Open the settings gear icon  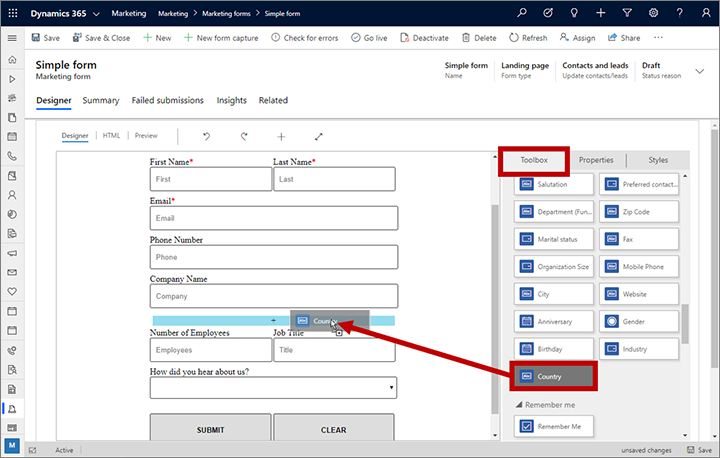(x=653, y=13)
